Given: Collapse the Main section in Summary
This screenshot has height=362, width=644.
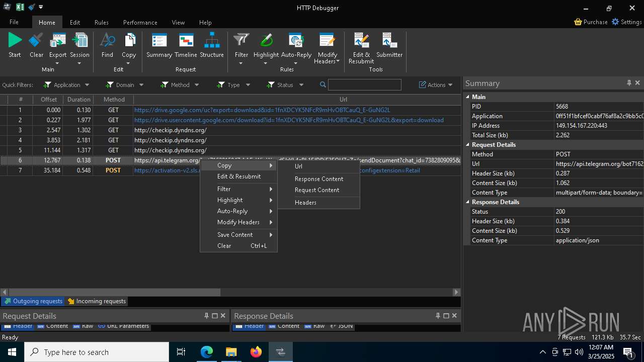Looking at the screenshot, I should tap(467, 97).
